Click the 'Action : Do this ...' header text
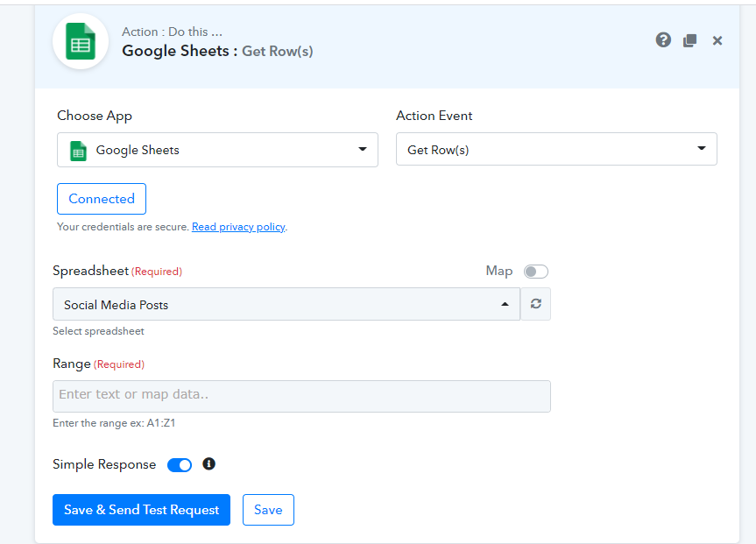 pos(172,32)
